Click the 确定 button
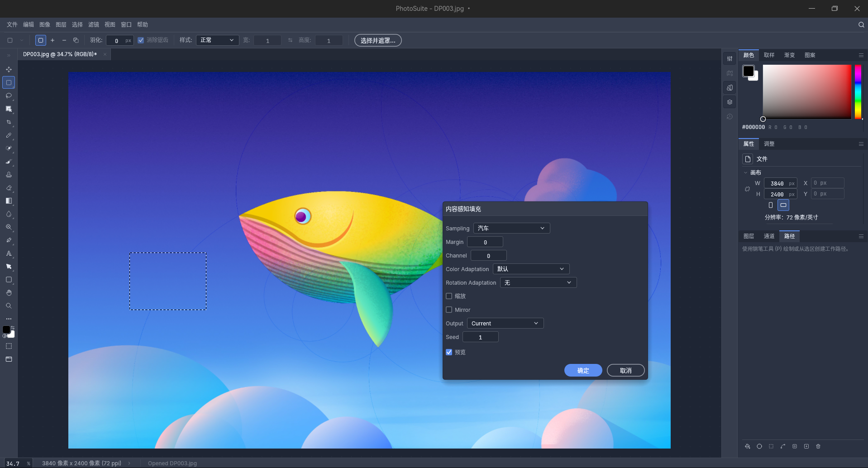Viewport: 868px width, 468px height. coord(583,370)
